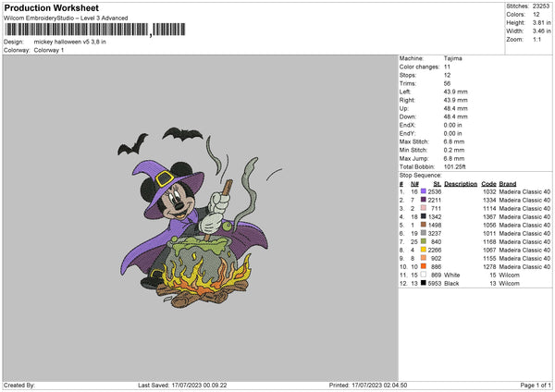Click the purple swatch in stop row 1
The image size is (555, 392).
pos(424,191)
